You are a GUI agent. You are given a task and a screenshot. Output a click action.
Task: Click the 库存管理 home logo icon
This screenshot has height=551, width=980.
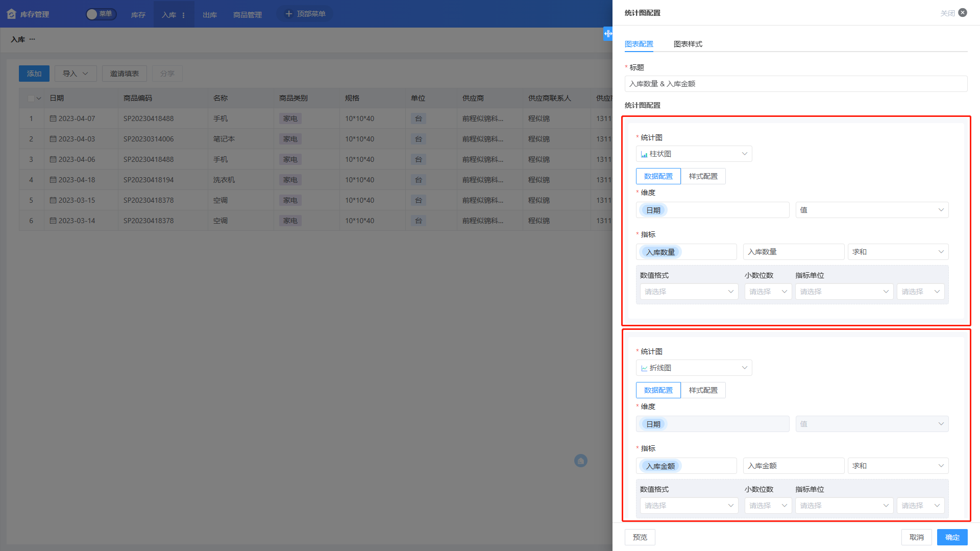12,14
